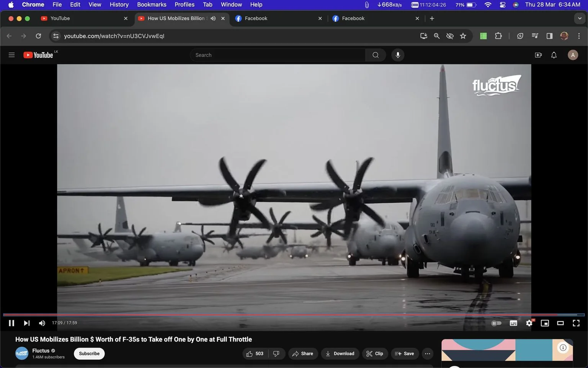Screen dimensions: 588x368
Task: Open the Chrome profile avatar
Action: point(564,36)
